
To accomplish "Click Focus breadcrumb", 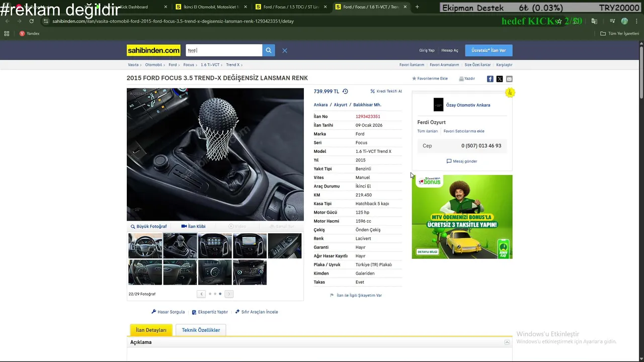I will coord(189,65).
